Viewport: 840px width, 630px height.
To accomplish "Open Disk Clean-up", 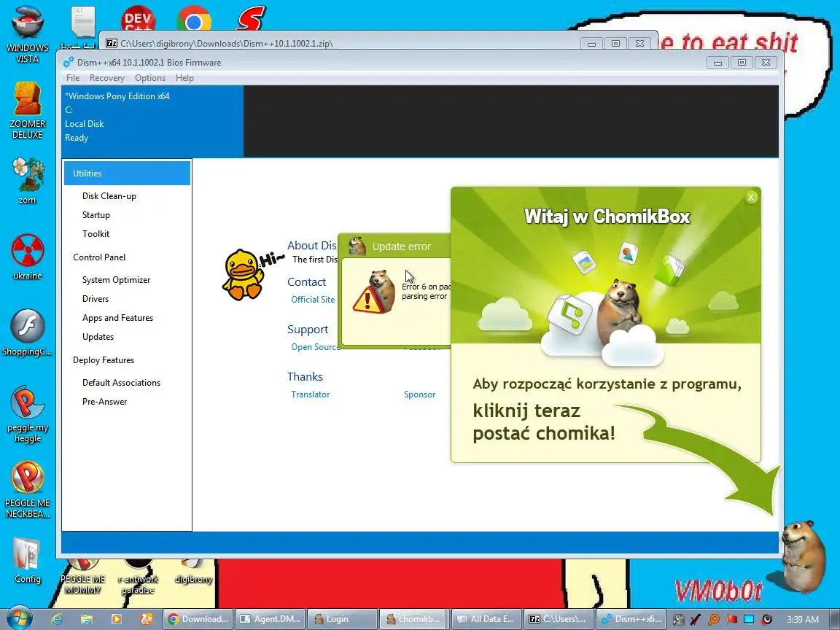I will coord(109,195).
